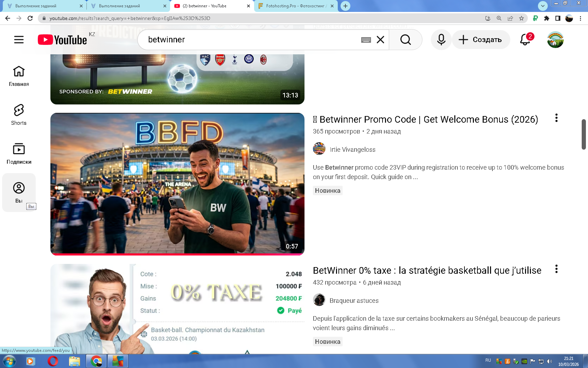This screenshot has width=588, height=368.
Task: Open Irtie Vivangeloss channel avatar
Action: tap(319, 149)
